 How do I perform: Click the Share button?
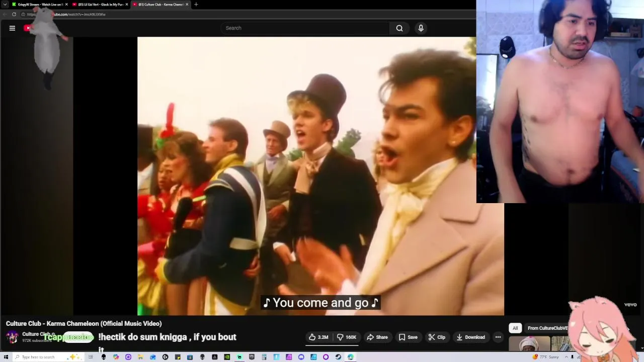coord(377,337)
